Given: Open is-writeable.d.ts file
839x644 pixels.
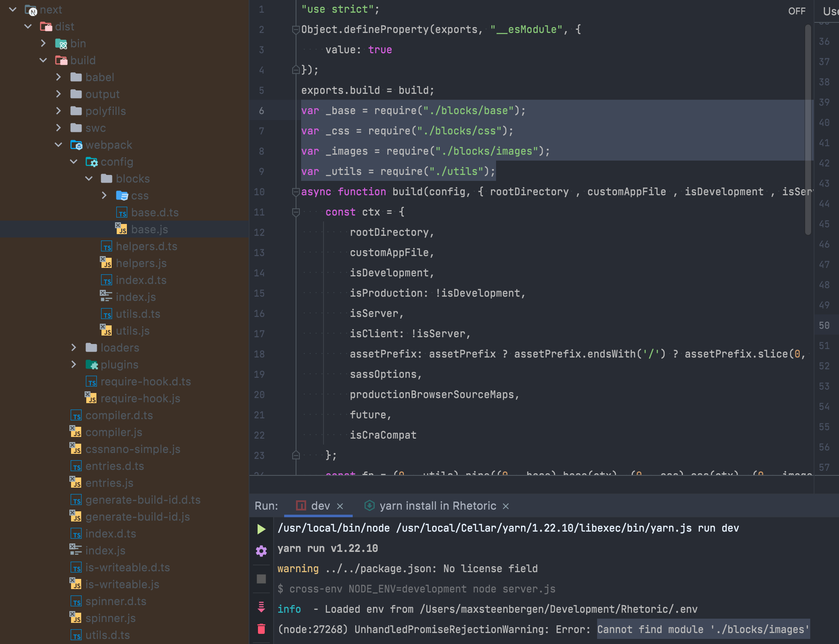Looking at the screenshot, I should [127, 568].
